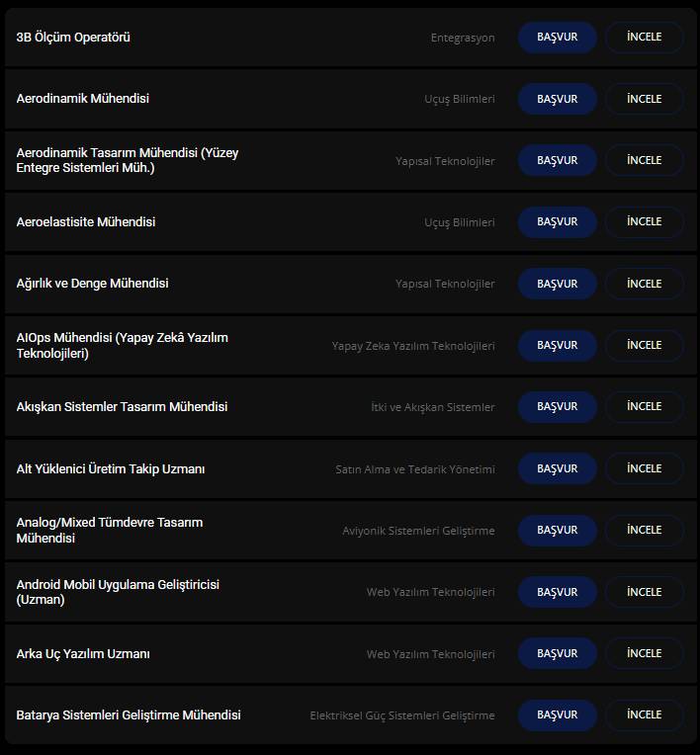The image size is (700, 755).
Task: Open İNCELE for Ağırlık ve Denge Mühendisi
Action: [644, 284]
